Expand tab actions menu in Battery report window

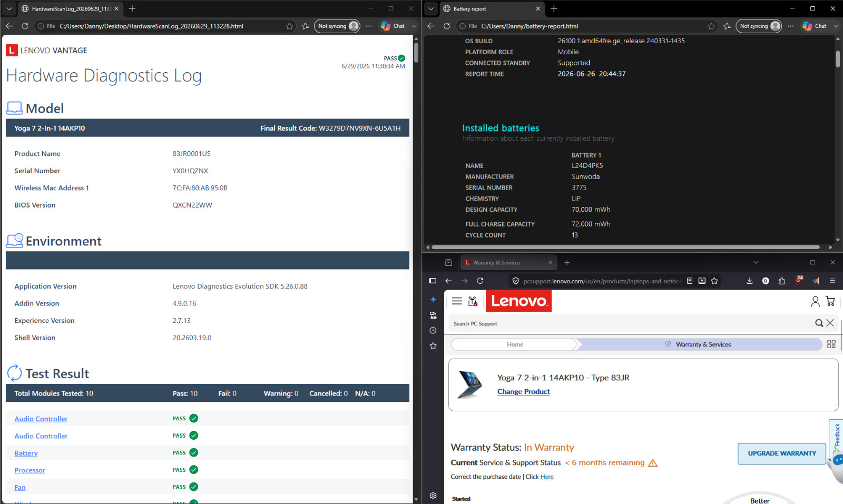tap(431, 8)
